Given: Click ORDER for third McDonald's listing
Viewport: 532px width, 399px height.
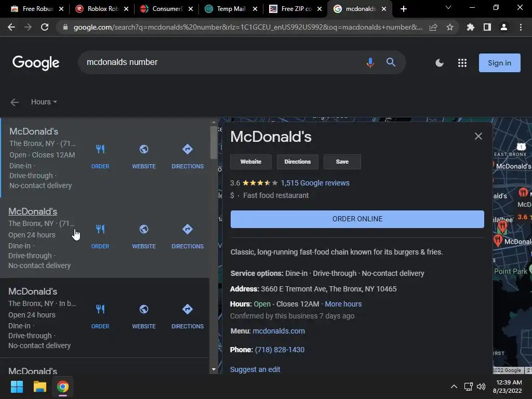Looking at the screenshot, I should pos(100,316).
